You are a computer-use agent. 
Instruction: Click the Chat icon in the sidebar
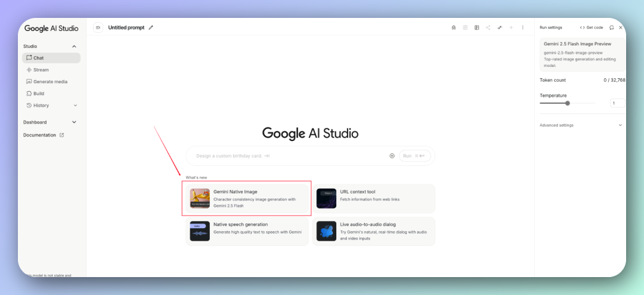(x=29, y=58)
